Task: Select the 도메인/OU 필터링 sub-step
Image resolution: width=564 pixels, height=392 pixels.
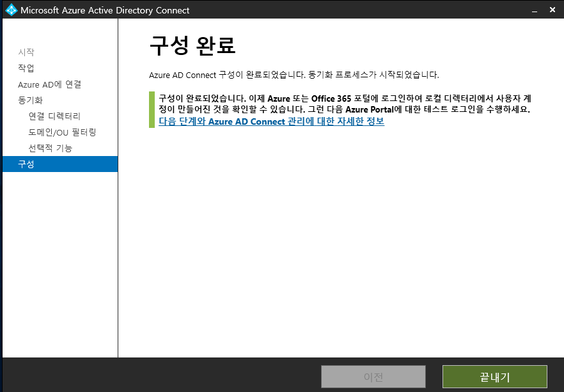Action: point(62,132)
